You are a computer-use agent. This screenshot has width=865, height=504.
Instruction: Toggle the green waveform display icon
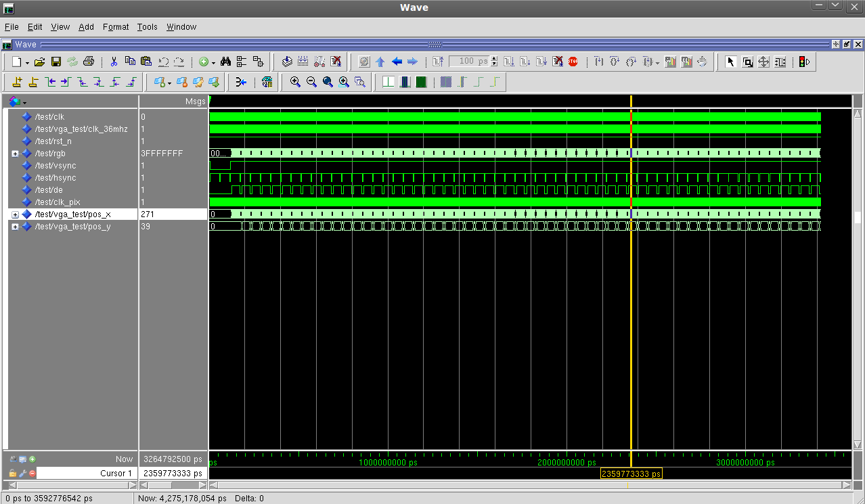click(421, 82)
